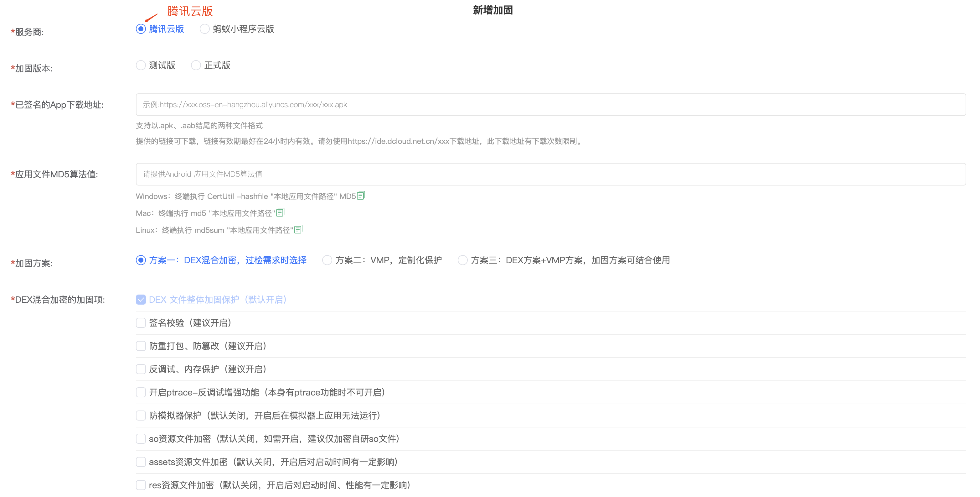Choose 正式版 hardening version
Viewport: 980px width, 497px height.
(196, 65)
